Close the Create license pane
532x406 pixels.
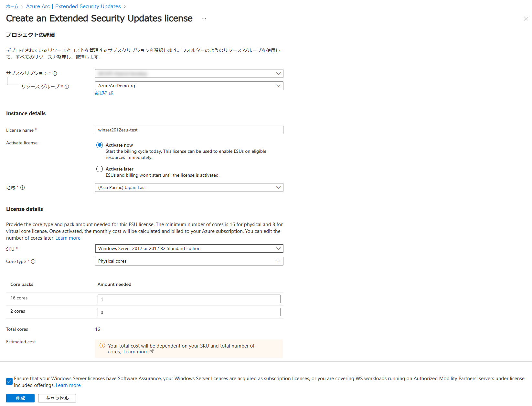coord(526,19)
